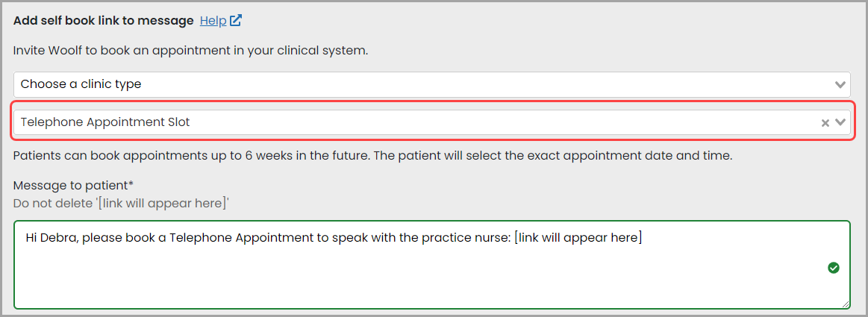Open the Telephone Appointment Slot dropdown
The height and width of the screenshot is (317, 868).
click(432, 122)
